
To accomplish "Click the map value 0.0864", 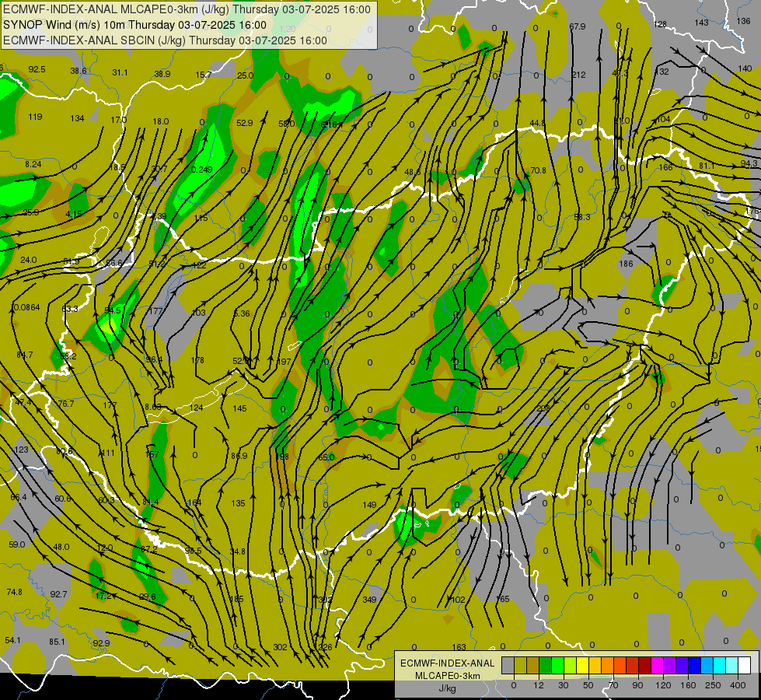I will point(27,307).
